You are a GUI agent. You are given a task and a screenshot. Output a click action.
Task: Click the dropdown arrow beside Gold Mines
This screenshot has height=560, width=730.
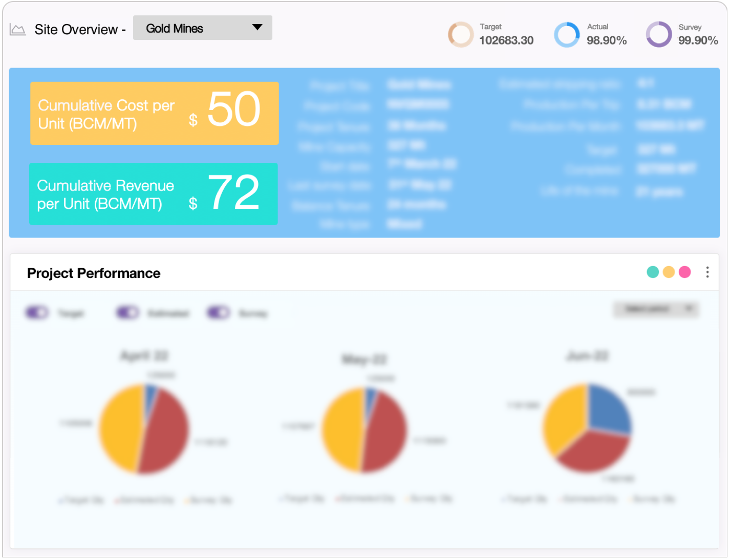tap(257, 28)
